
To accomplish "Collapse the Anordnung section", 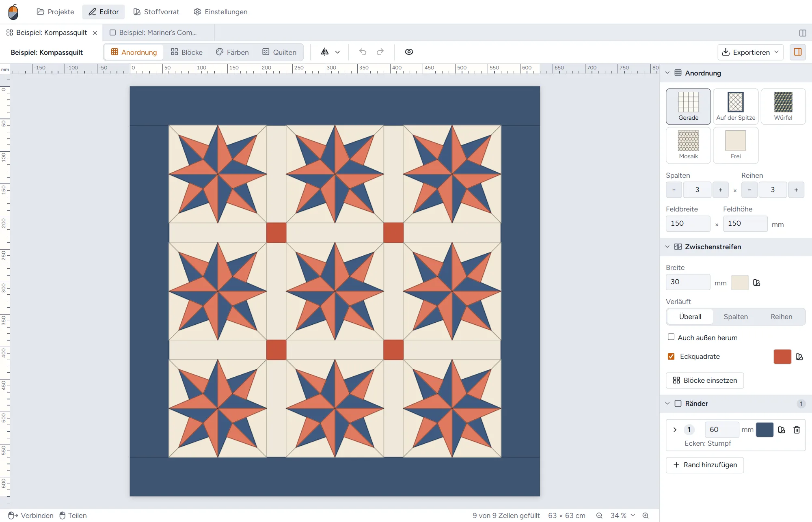I will click(x=667, y=73).
